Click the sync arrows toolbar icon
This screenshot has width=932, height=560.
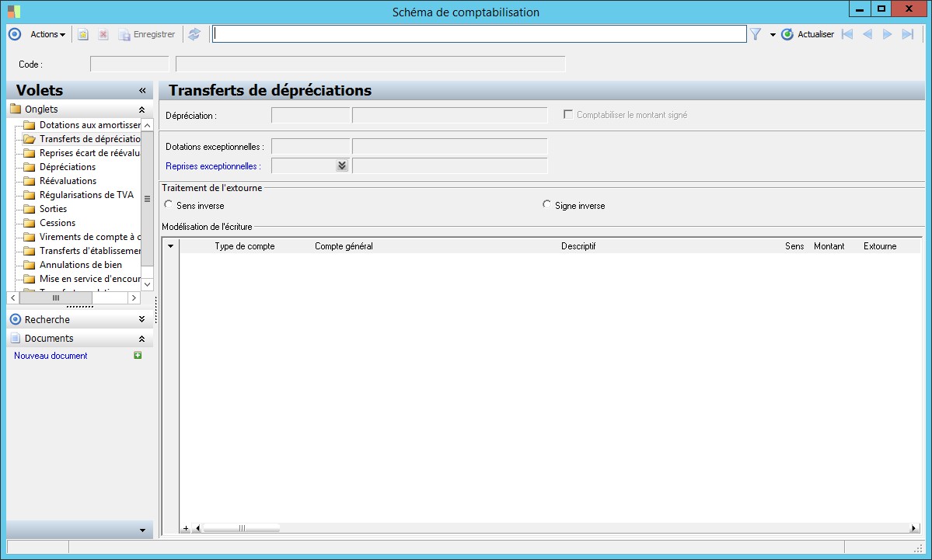pos(194,34)
